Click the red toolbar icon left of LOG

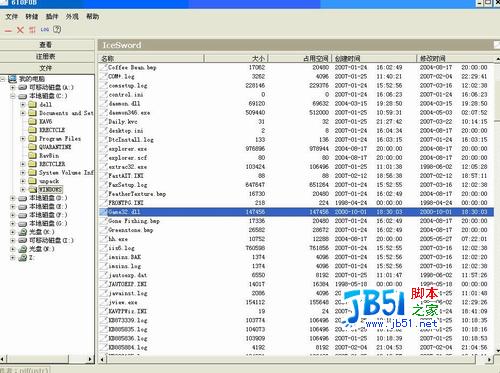[32, 30]
